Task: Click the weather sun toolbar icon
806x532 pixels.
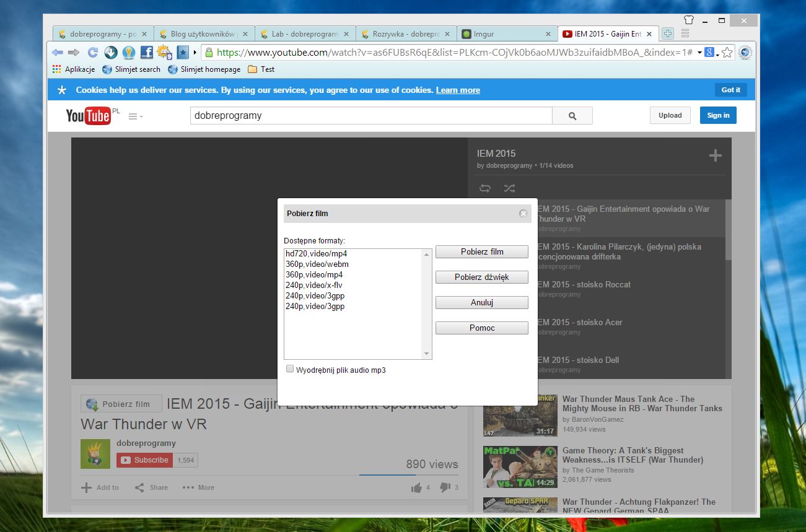Action: pyautogui.click(x=164, y=53)
